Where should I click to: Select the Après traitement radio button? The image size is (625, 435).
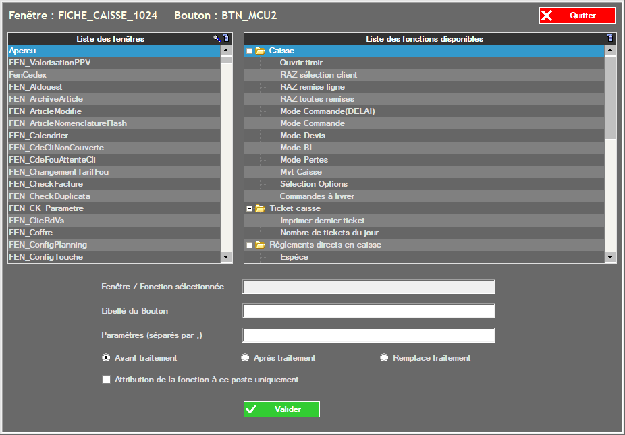245,358
